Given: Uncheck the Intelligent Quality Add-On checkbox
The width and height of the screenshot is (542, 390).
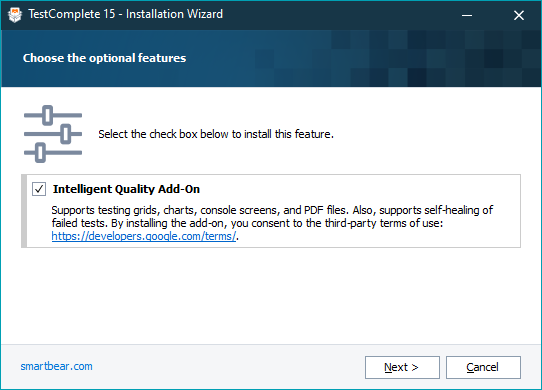Looking at the screenshot, I should pos(39,189).
